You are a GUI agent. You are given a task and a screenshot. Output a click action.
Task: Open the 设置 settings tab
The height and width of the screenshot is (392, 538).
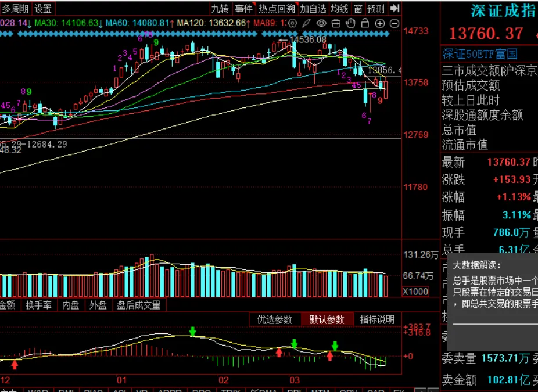[43, 8]
